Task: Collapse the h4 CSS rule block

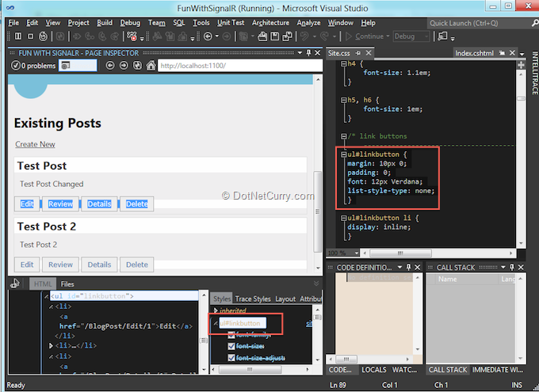Action: tap(343, 63)
